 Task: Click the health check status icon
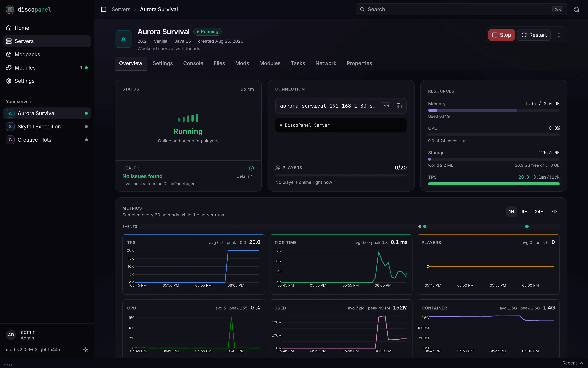pos(251,168)
